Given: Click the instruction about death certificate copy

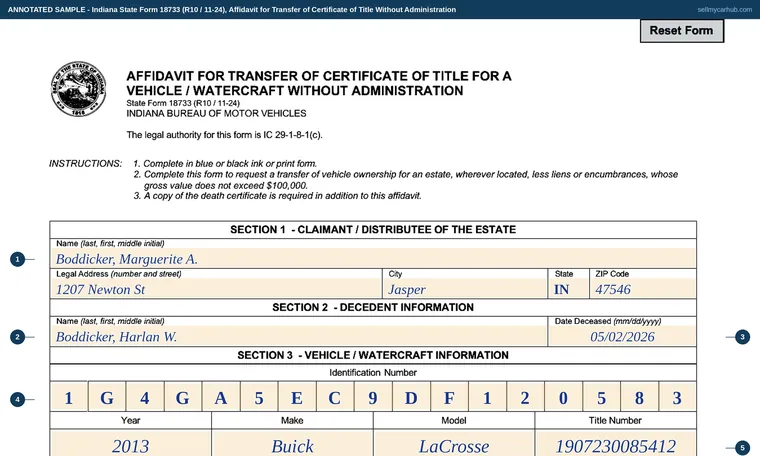Looking at the screenshot, I should (x=277, y=196).
